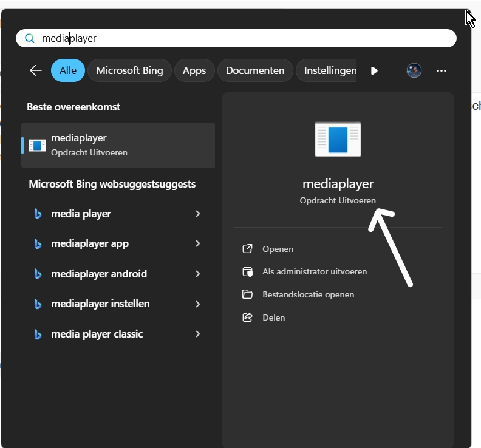Click the magnifier icon in search box

29,38
